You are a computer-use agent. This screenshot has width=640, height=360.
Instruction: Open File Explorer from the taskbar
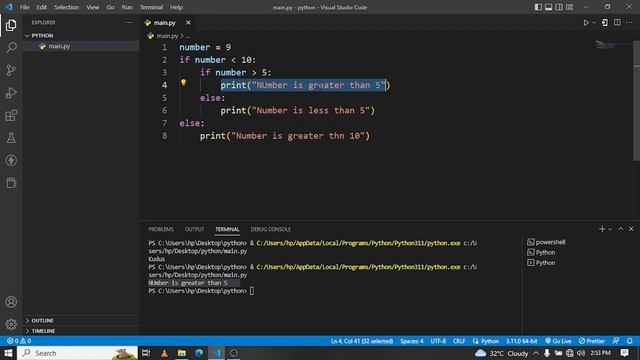coord(182,353)
